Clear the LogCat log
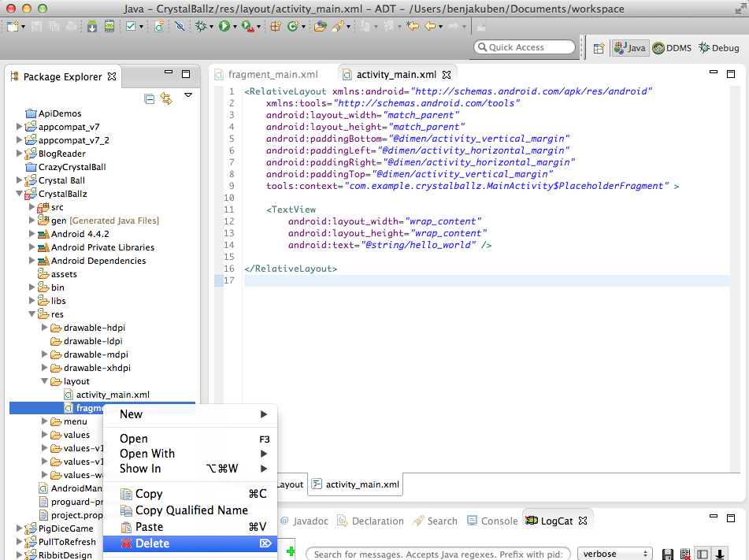 [685, 554]
